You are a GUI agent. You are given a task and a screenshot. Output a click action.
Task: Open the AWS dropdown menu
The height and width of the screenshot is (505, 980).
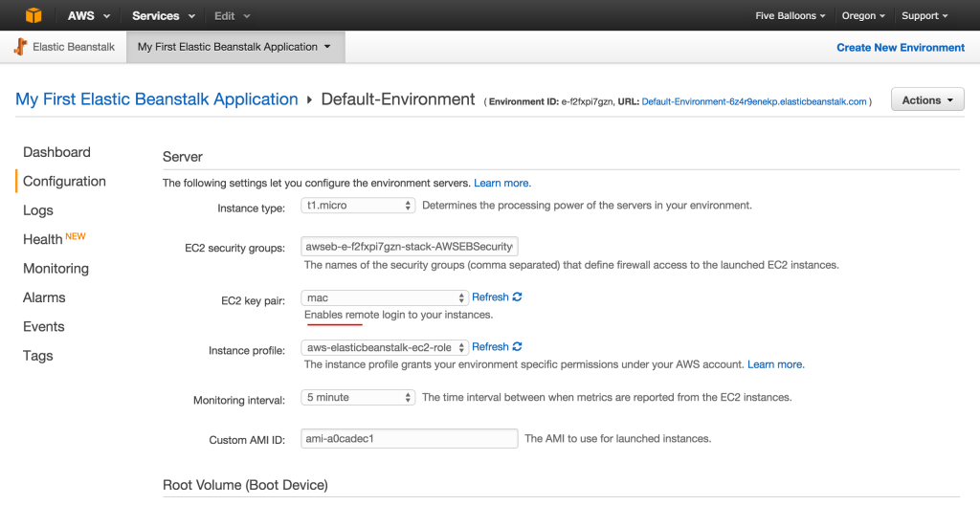[x=89, y=15]
